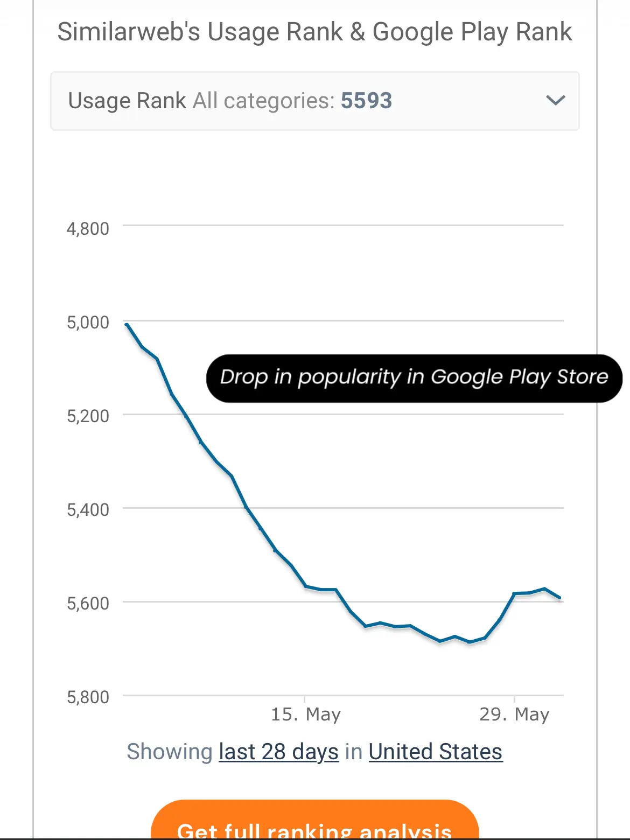Click the rank value 5593
This screenshot has width=630, height=840.
(x=367, y=101)
